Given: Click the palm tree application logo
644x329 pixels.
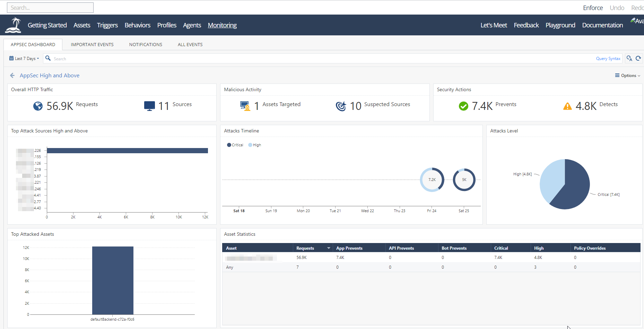Looking at the screenshot, I should [x=12, y=25].
